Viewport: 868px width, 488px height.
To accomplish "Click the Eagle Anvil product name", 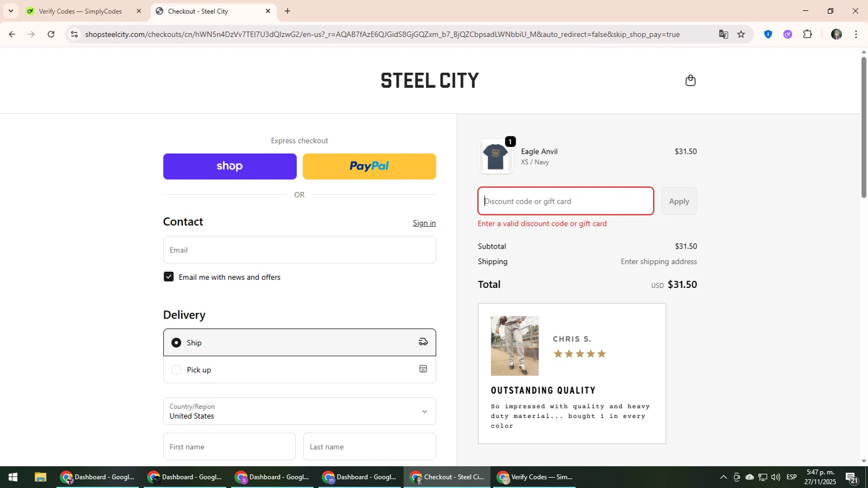I will pos(539,151).
